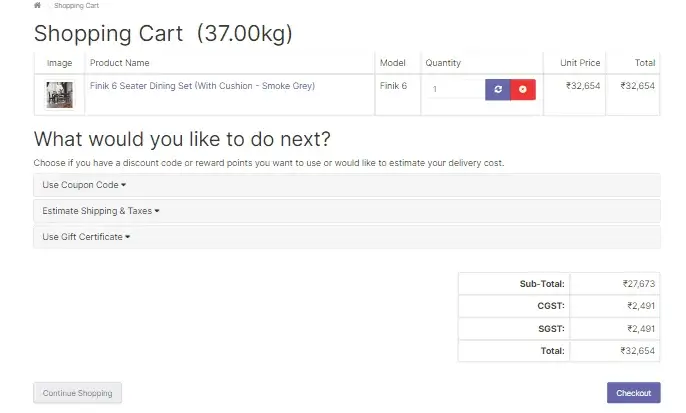This screenshot has width=686, height=413.
Task: Expand Estimate Shipping & Taxes panel
Action: [x=101, y=211]
